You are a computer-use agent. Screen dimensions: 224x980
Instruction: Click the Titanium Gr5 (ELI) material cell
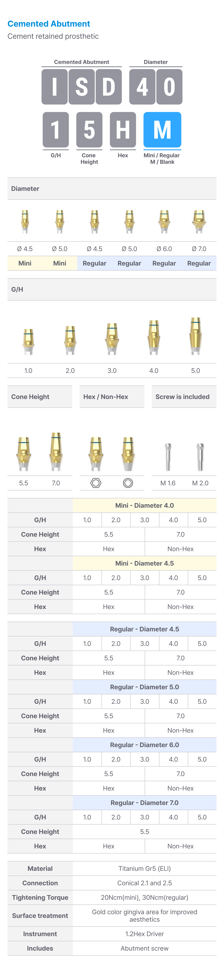click(145, 868)
